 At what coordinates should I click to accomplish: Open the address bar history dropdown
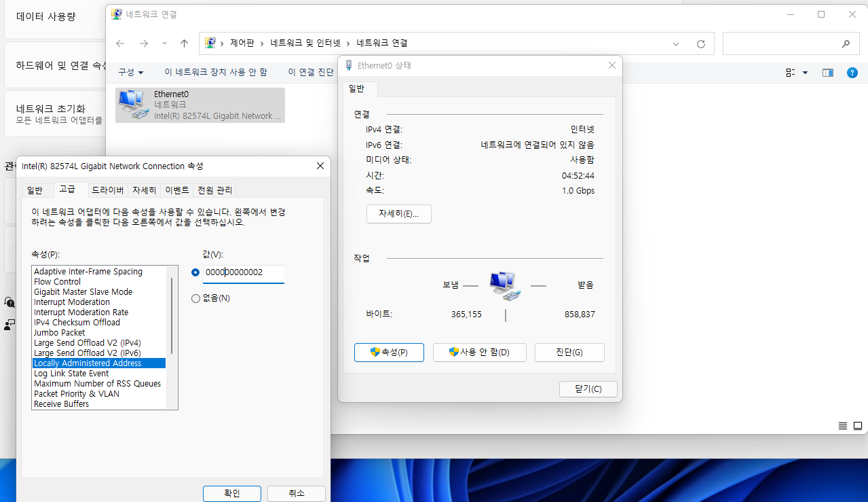pyautogui.click(x=676, y=43)
